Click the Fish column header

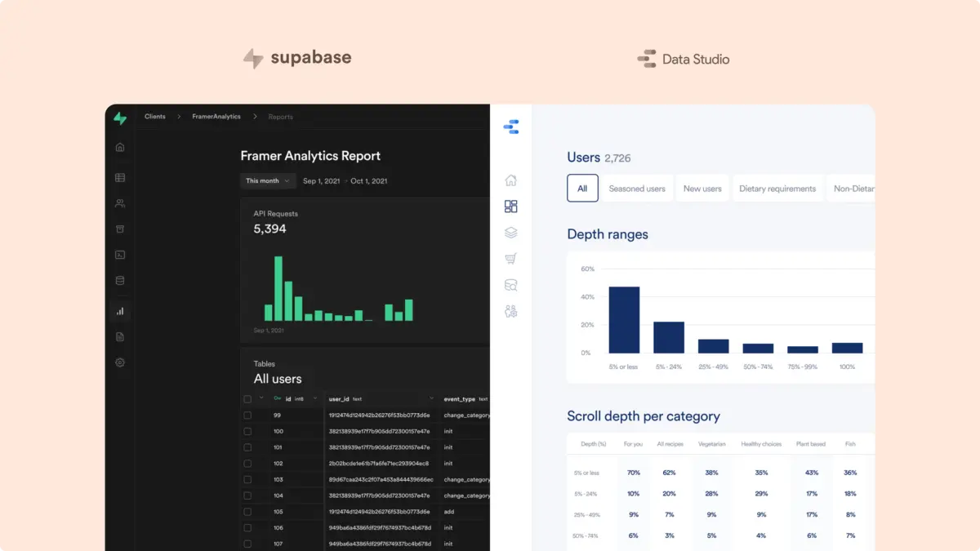(x=850, y=444)
